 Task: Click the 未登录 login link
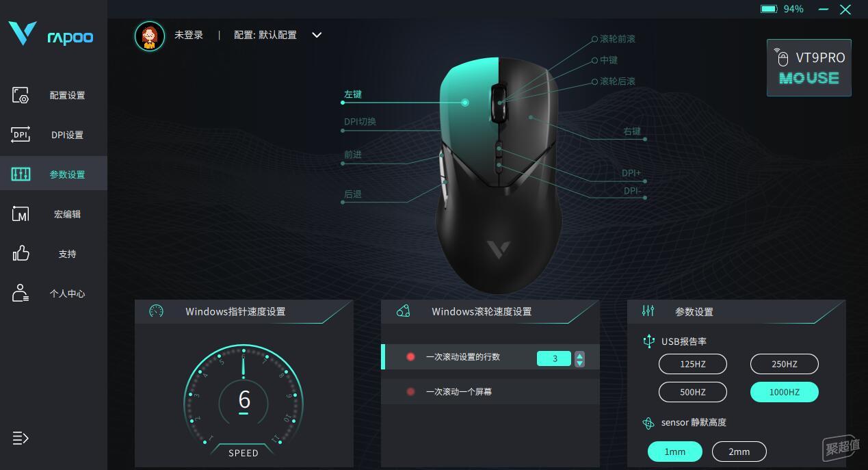click(189, 35)
